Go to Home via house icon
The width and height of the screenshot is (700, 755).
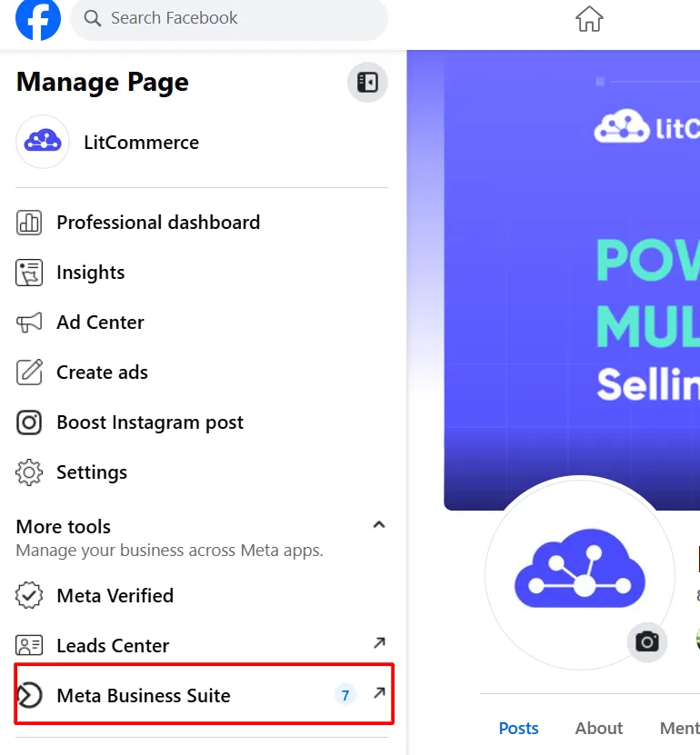589,19
